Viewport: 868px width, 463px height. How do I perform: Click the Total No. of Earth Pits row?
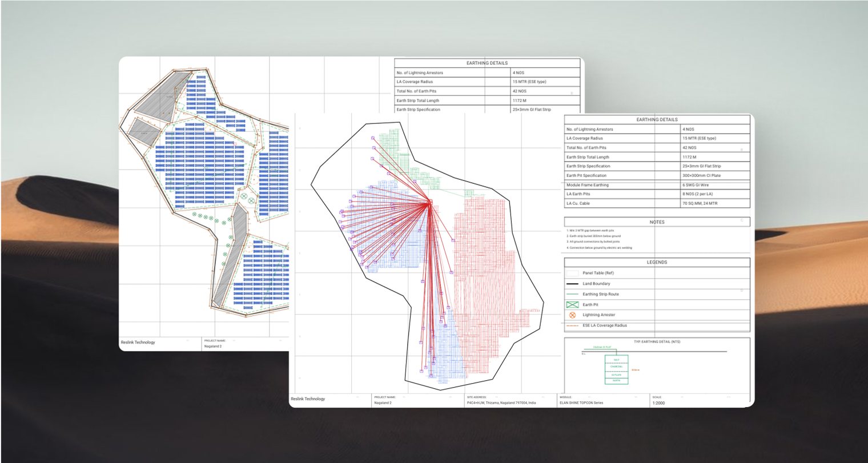point(657,148)
